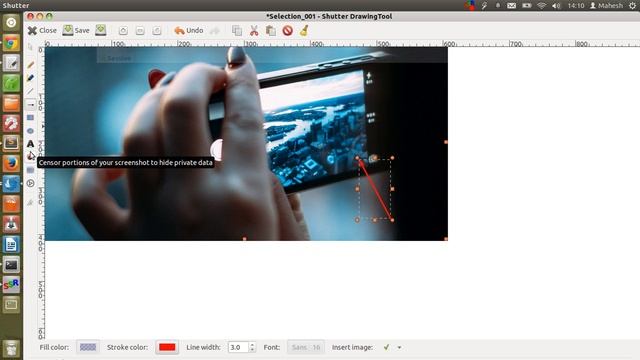Image resolution: width=640 pixels, height=360 pixels.
Task: Launch Google Chrome from the dock
Action: 11,43
